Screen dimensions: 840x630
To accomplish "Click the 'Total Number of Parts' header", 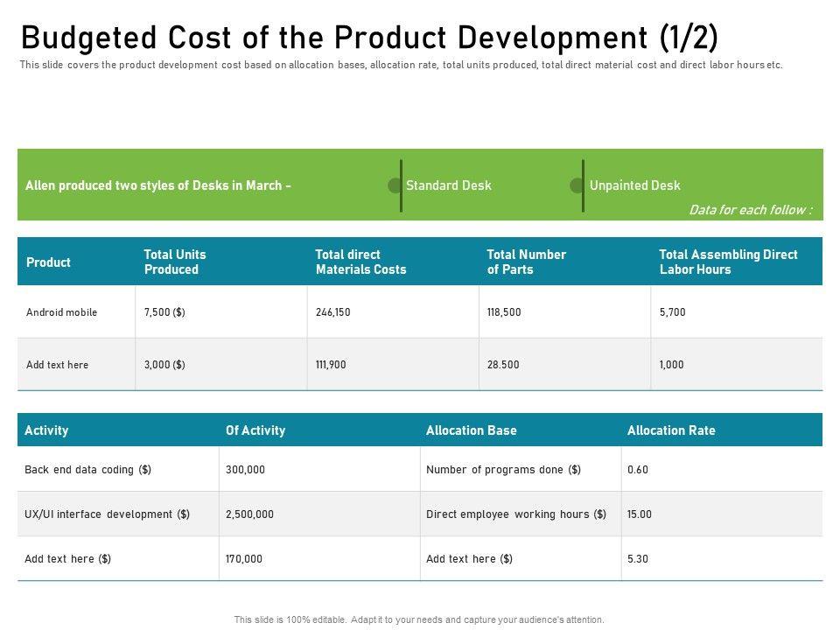I will coord(526,262).
